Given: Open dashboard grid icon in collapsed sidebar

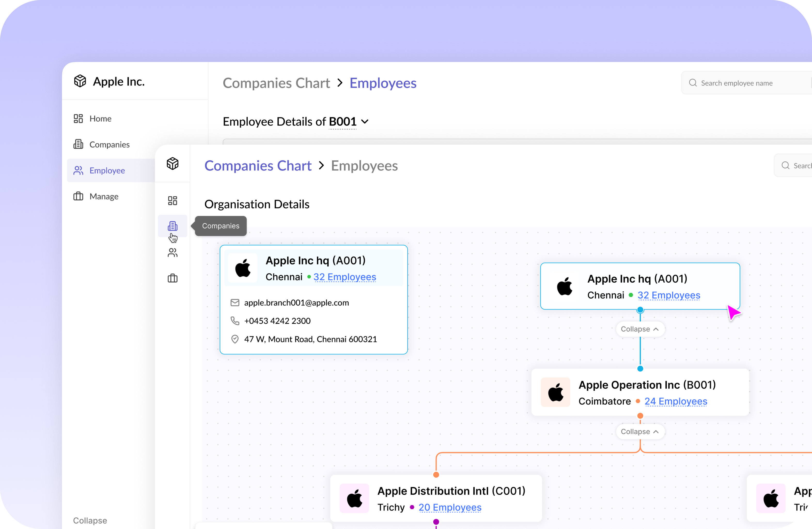Looking at the screenshot, I should click(173, 200).
